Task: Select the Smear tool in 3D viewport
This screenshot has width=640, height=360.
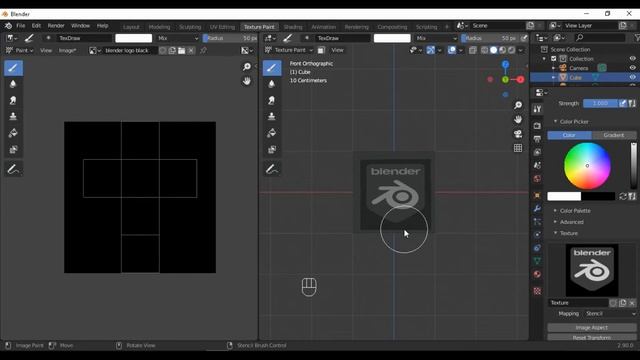Action: click(272, 100)
